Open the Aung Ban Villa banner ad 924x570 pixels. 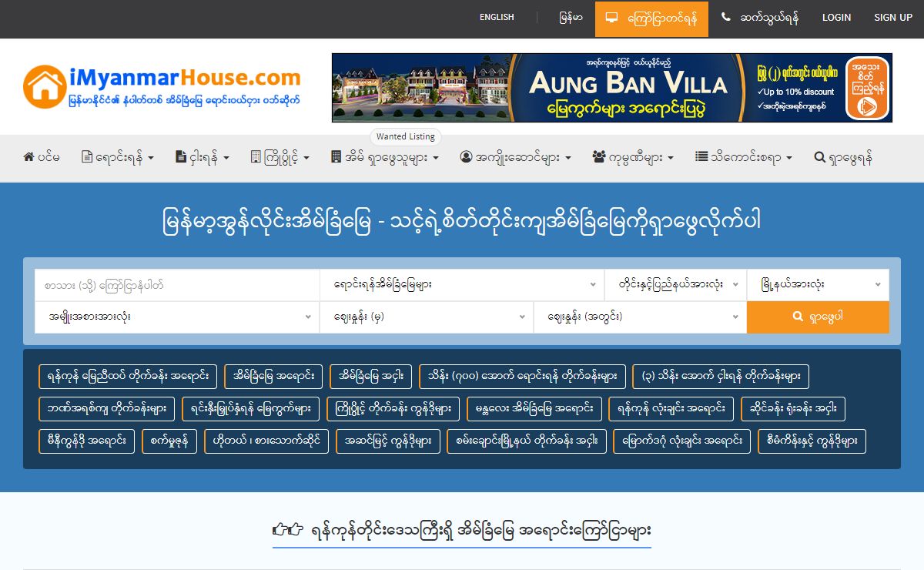pyautogui.click(x=612, y=88)
